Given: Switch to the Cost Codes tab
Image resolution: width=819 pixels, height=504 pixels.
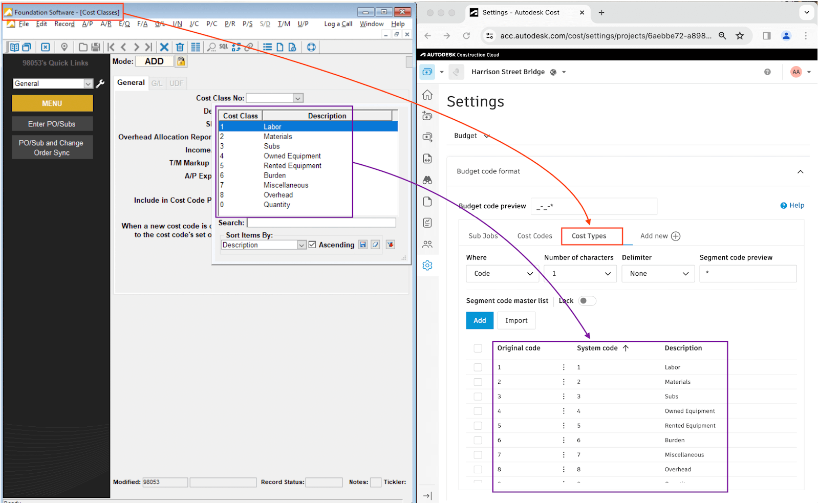Looking at the screenshot, I should click(534, 236).
